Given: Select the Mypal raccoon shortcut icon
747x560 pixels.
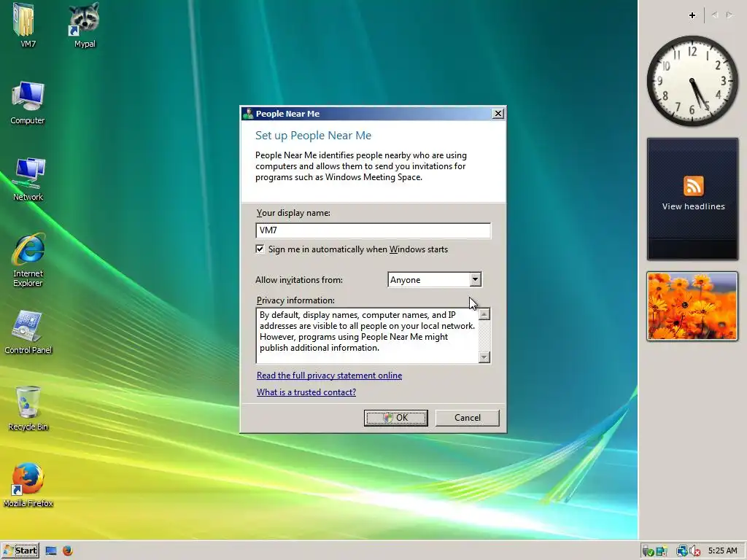Looking at the screenshot, I should click(x=84, y=19).
